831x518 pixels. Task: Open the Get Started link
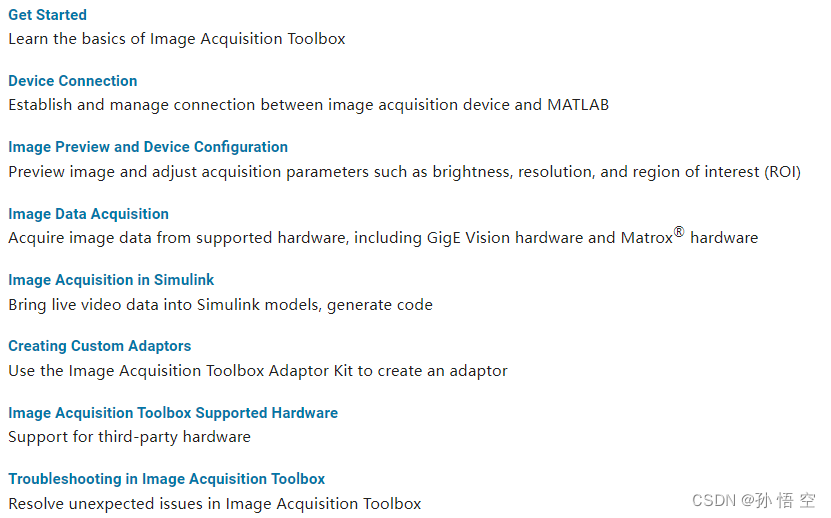coord(47,15)
